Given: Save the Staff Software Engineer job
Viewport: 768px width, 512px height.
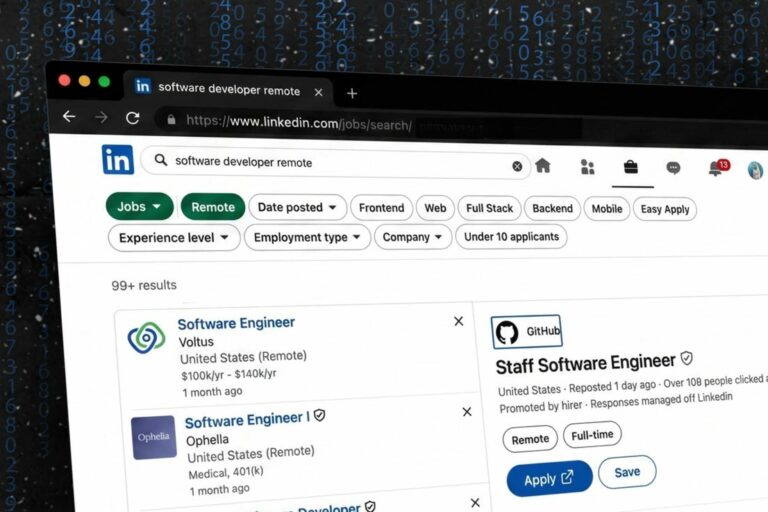Looking at the screenshot, I should [x=627, y=472].
